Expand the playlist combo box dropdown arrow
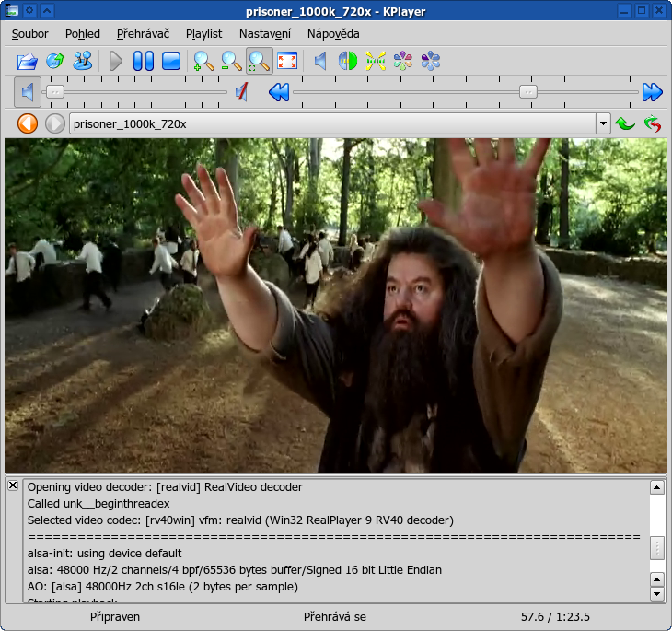This screenshot has width=672, height=631. coord(603,124)
